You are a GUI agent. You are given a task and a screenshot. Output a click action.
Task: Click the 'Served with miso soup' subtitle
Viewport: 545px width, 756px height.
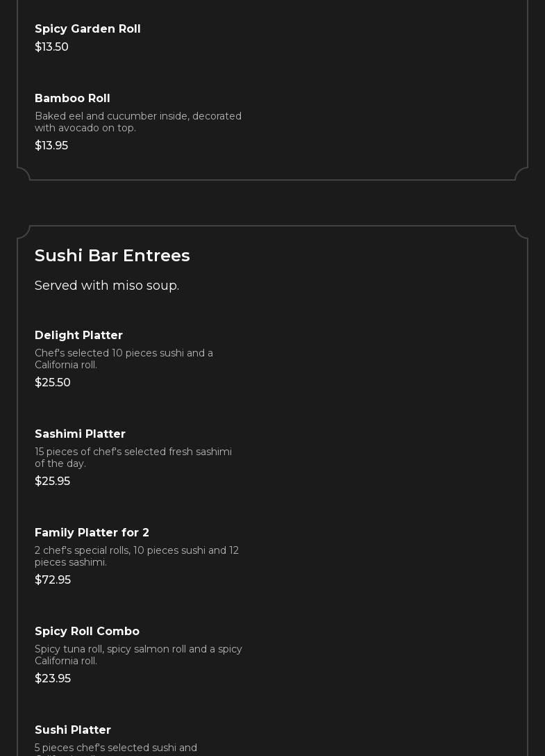(x=107, y=286)
